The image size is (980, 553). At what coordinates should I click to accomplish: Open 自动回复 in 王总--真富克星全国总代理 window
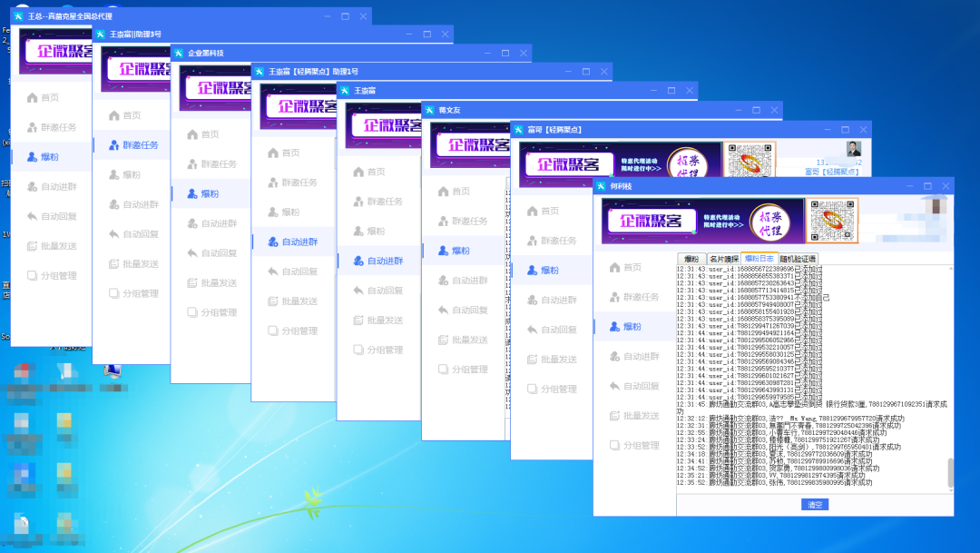click(x=52, y=216)
